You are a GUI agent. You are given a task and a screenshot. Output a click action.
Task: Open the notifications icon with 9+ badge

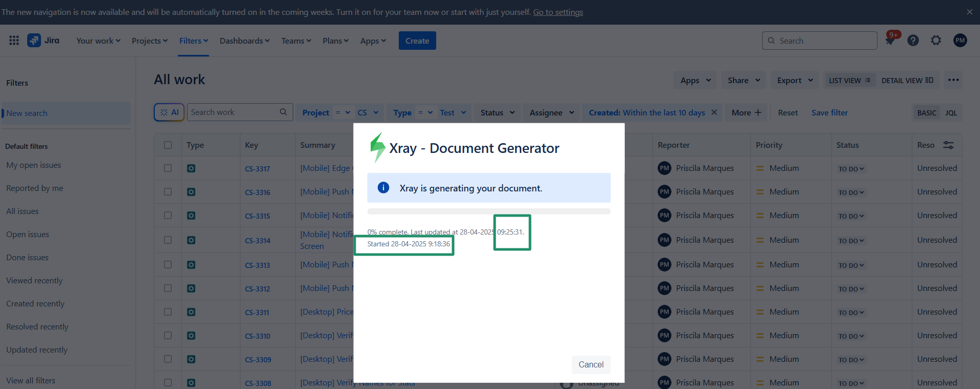890,41
